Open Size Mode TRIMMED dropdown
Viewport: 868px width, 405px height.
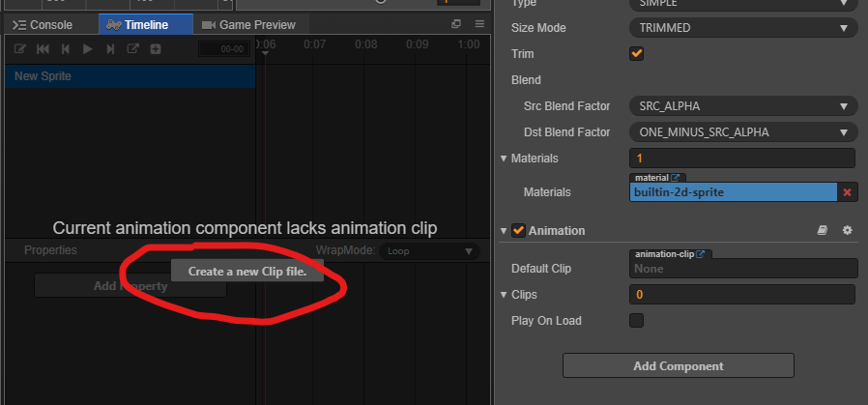pos(742,28)
